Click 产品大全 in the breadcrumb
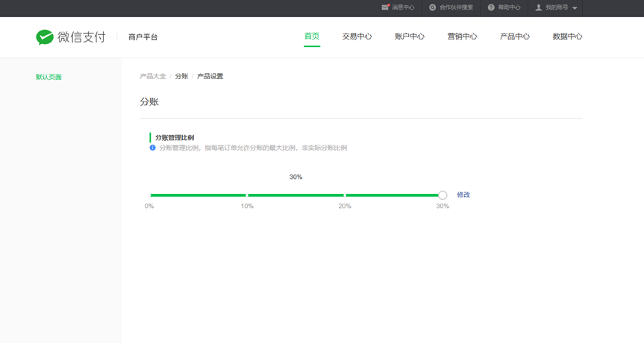644x343 pixels. pyautogui.click(x=153, y=76)
